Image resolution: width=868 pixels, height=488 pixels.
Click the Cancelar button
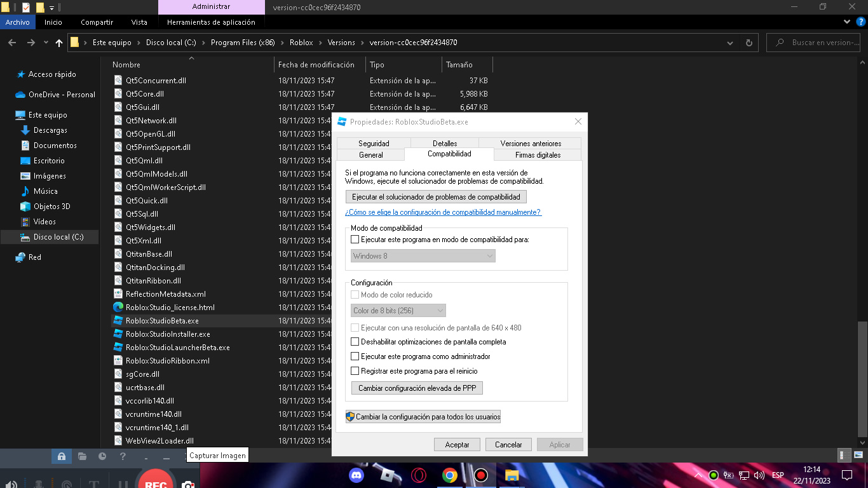(x=508, y=445)
